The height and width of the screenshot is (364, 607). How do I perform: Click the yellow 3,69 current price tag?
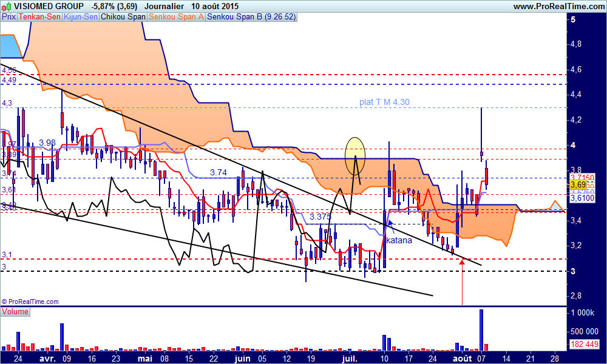point(578,185)
